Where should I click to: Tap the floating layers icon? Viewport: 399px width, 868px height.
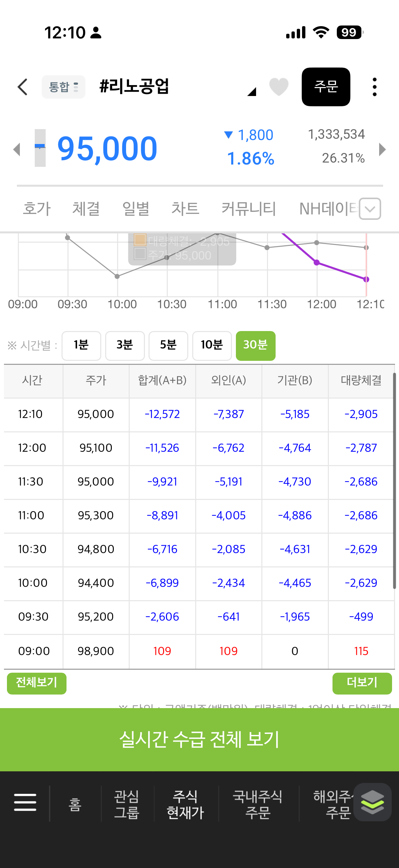(373, 802)
